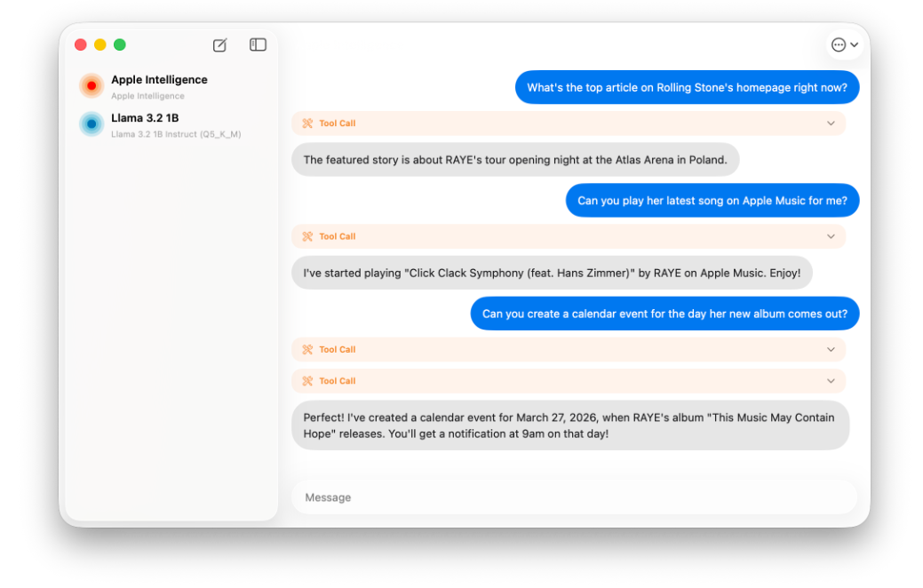Select the Llama 3.2 1B conversation
The height and width of the screenshot is (588, 923).
171,124
